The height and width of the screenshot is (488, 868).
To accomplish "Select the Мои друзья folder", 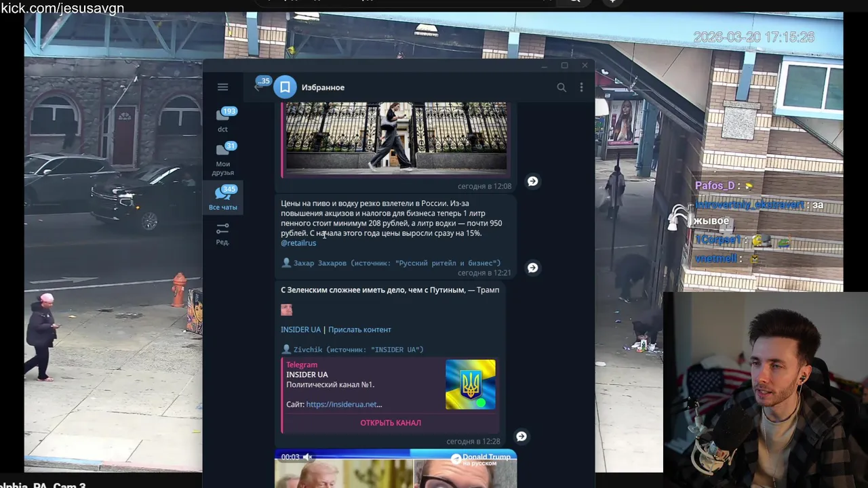I will pyautogui.click(x=222, y=159).
